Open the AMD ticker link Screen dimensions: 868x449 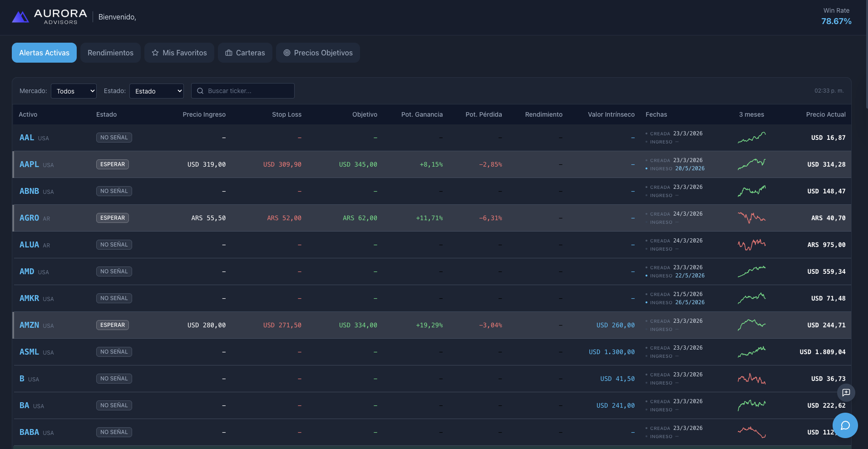[27, 271]
